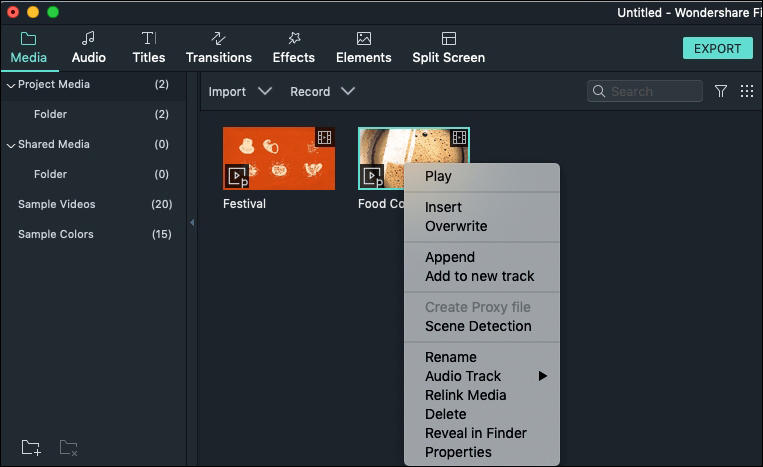Image resolution: width=763 pixels, height=467 pixels.
Task: Click the add new folder icon
Action: coord(31,448)
